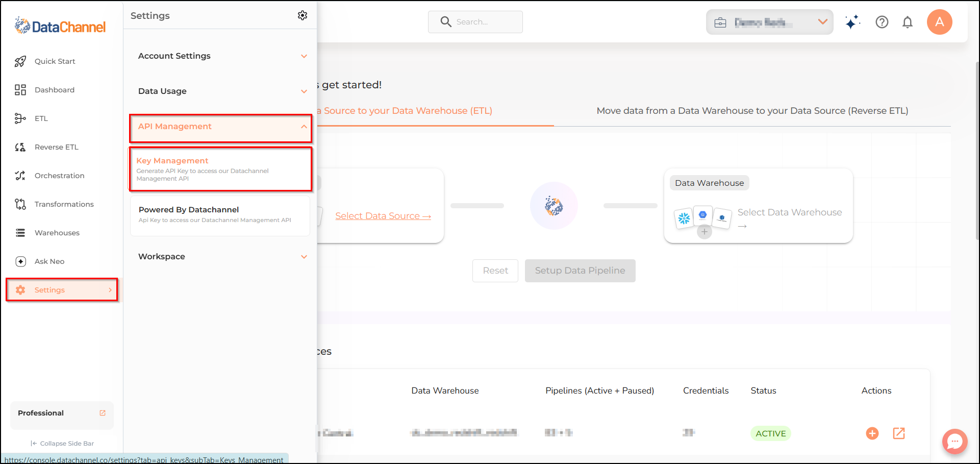Open Warehouses stack icon
980x464 pixels.
tap(20, 233)
